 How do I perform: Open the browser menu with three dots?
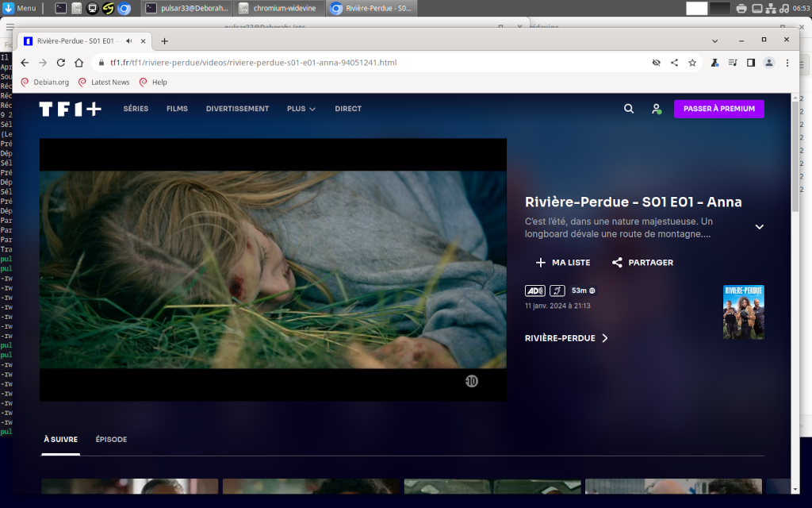(787, 61)
